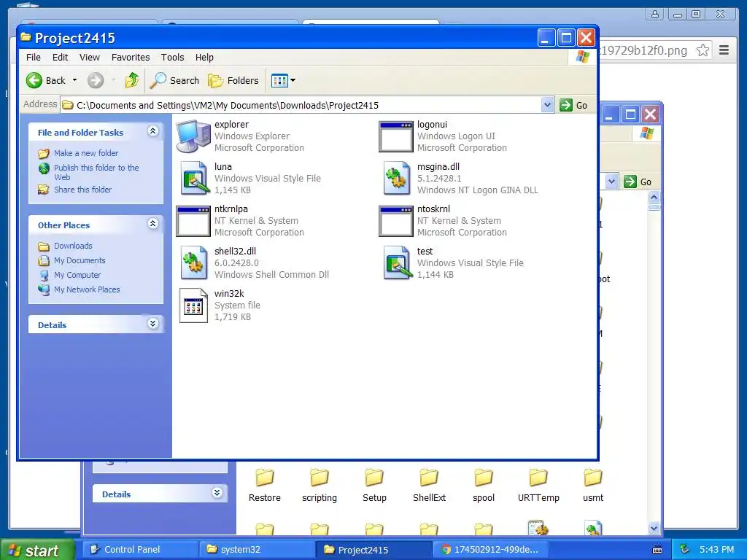Click Make a new folder link
Image resolution: width=747 pixels, height=560 pixels.
coord(86,153)
